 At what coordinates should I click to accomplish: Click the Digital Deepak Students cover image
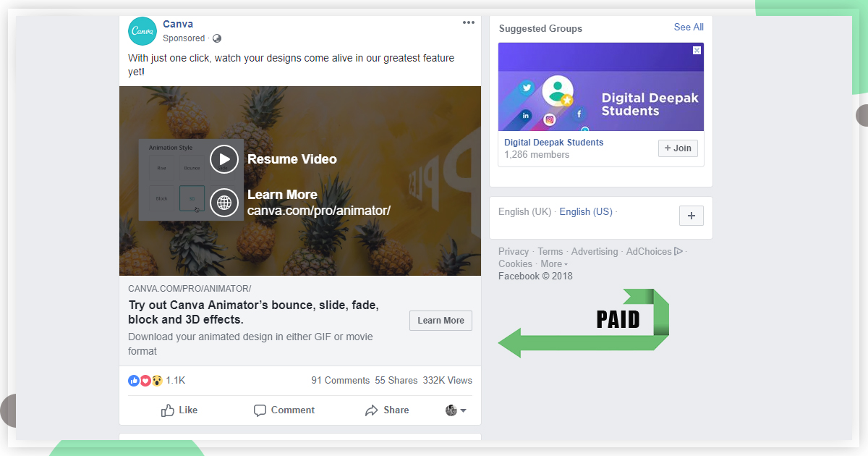pyautogui.click(x=600, y=87)
